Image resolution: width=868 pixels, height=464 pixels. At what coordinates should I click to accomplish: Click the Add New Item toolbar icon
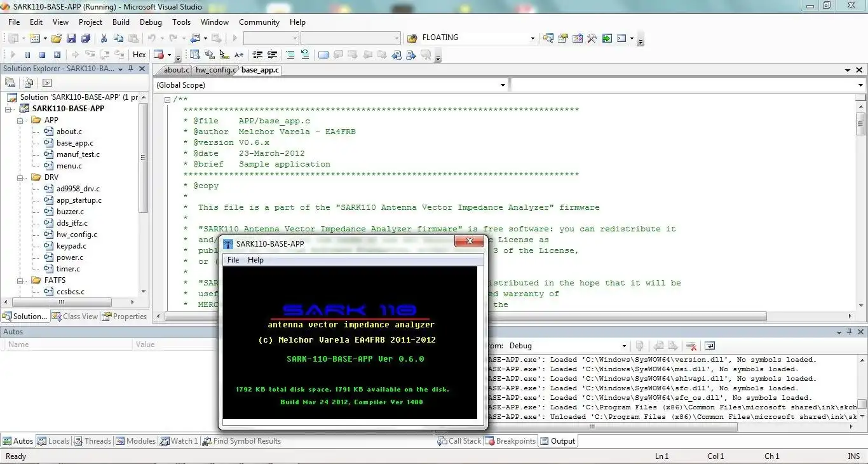pos(35,38)
